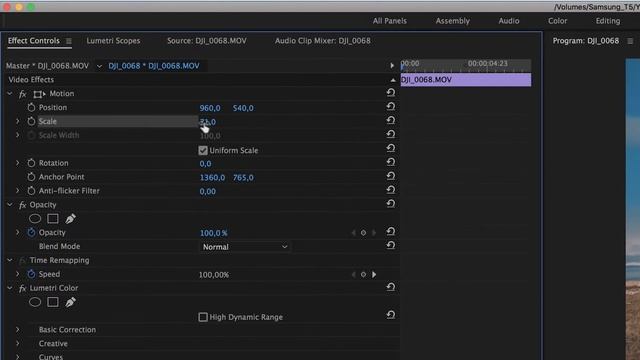The height and width of the screenshot is (360, 640).
Task: Reset the Scale Width parameter
Action: 391,134
